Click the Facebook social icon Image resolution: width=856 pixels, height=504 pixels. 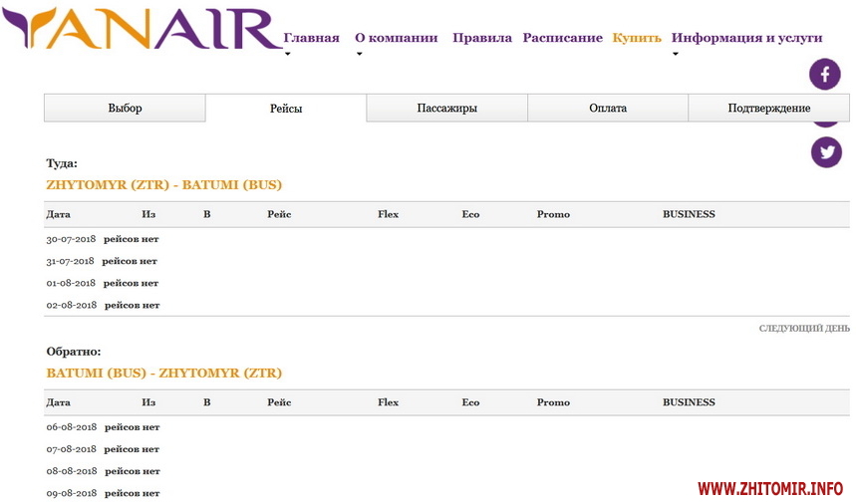[x=825, y=75]
